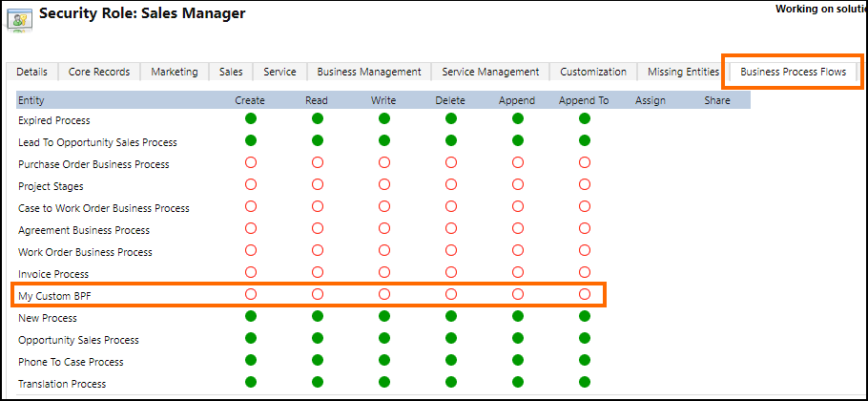Click the Append To column header

point(584,100)
